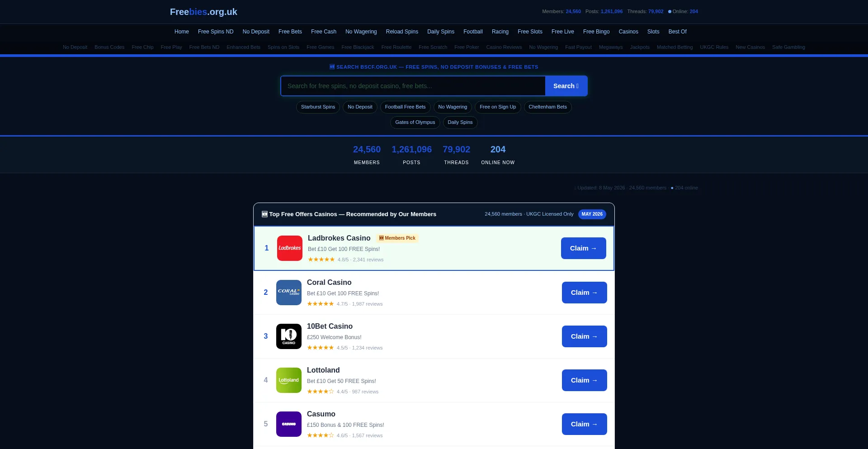This screenshot has height=449, width=868.
Task: Focus the free spins search field
Action: pyautogui.click(x=413, y=86)
